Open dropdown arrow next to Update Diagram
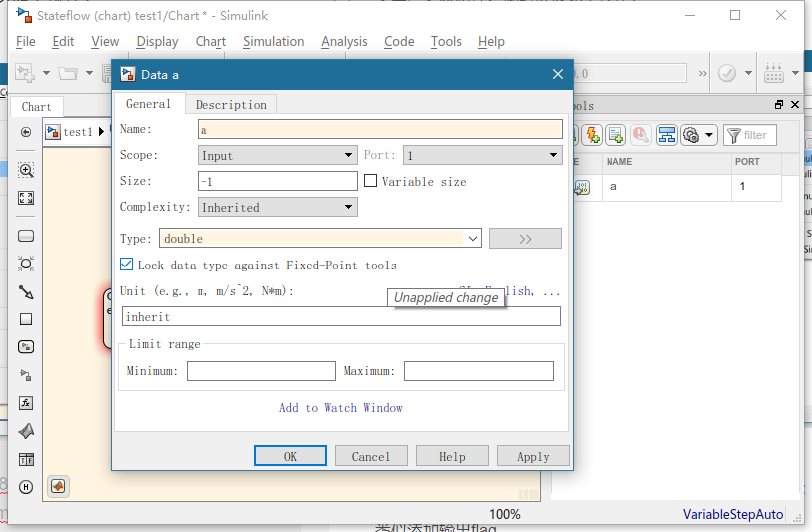Screen dimensions: 812x532 [748, 73]
